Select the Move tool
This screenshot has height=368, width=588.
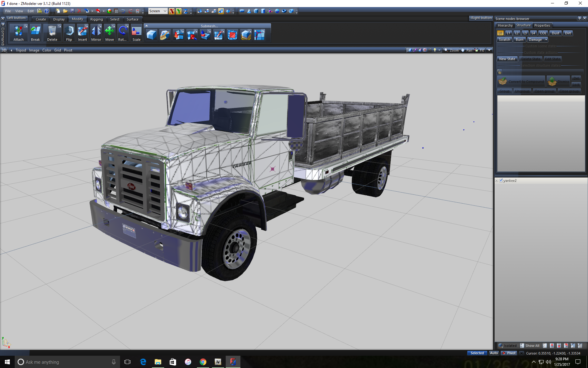[109, 33]
